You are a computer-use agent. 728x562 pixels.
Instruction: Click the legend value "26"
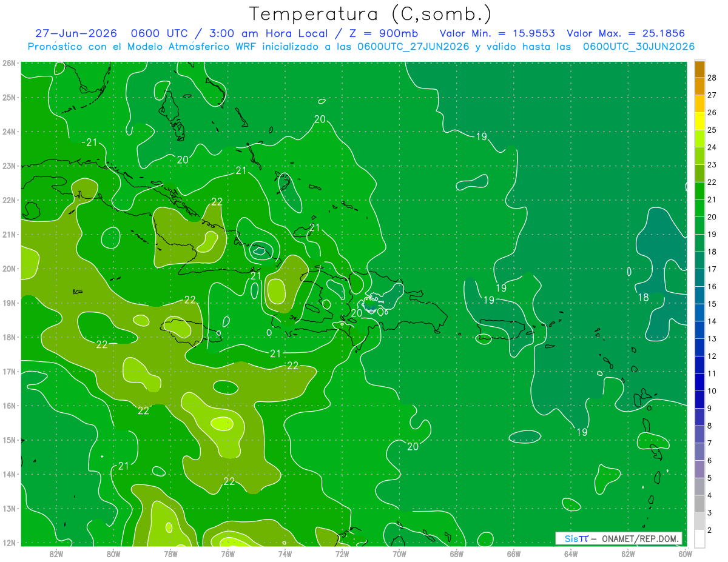pyautogui.click(x=712, y=113)
